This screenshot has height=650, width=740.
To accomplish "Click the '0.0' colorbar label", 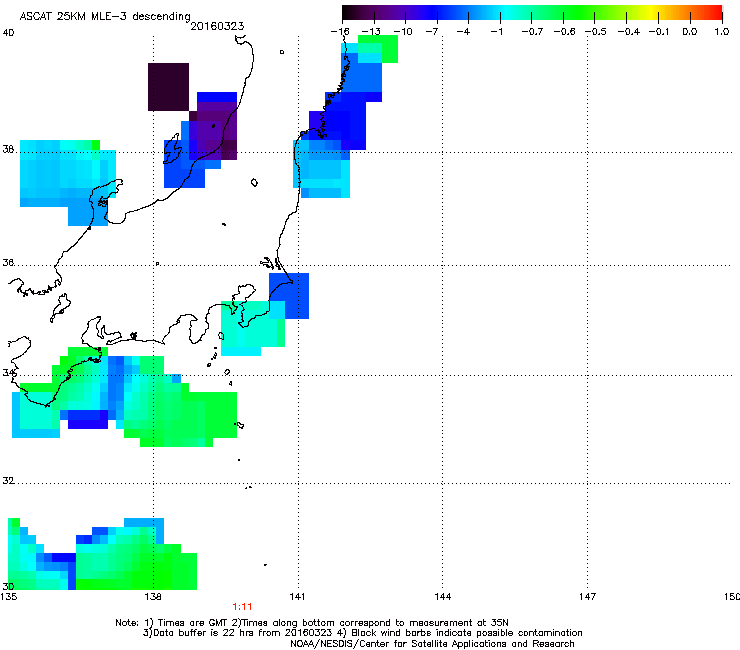I will pyautogui.click(x=690, y=32).
